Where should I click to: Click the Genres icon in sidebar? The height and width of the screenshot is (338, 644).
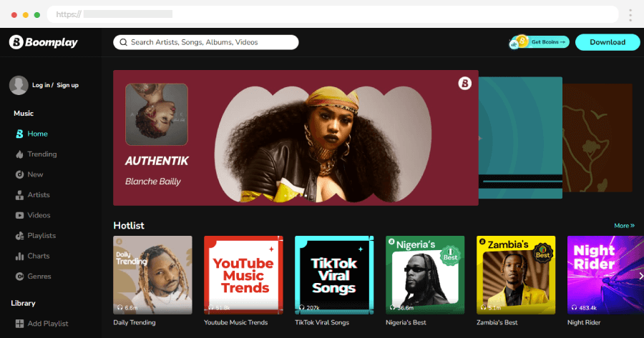pos(20,277)
